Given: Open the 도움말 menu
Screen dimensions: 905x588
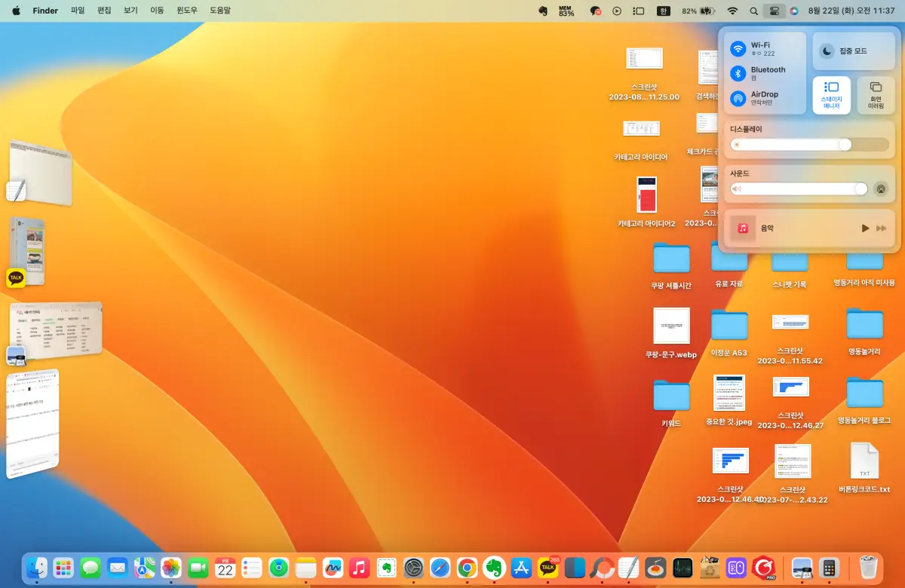Looking at the screenshot, I should 220,11.
